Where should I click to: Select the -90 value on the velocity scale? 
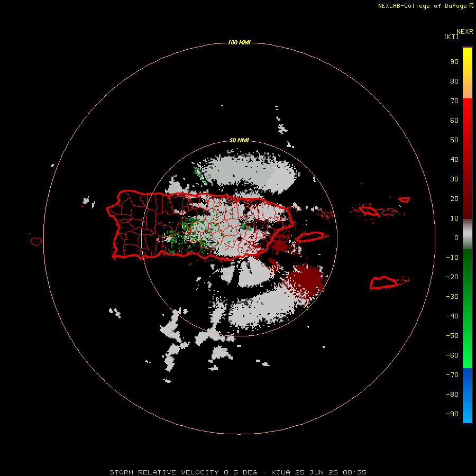click(x=452, y=414)
